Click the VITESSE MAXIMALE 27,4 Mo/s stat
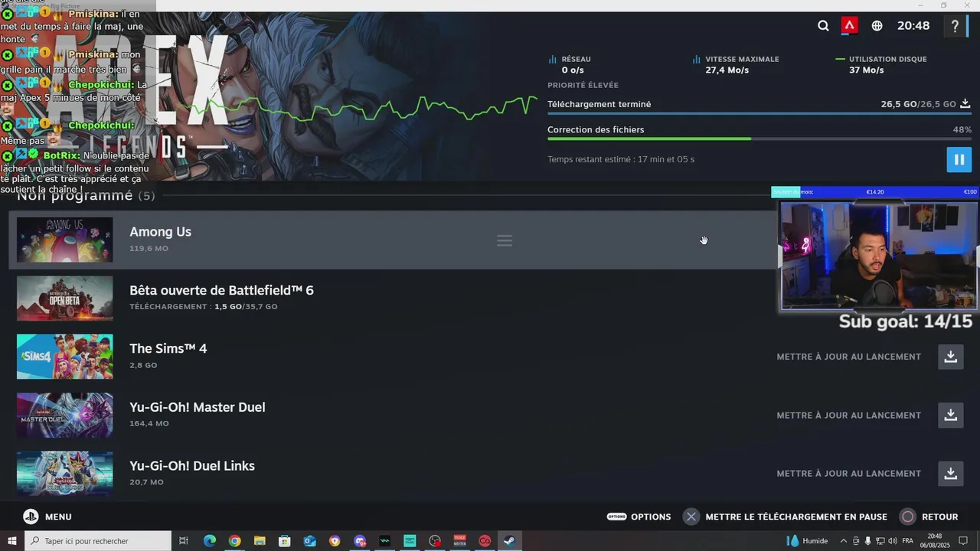 tap(736, 64)
